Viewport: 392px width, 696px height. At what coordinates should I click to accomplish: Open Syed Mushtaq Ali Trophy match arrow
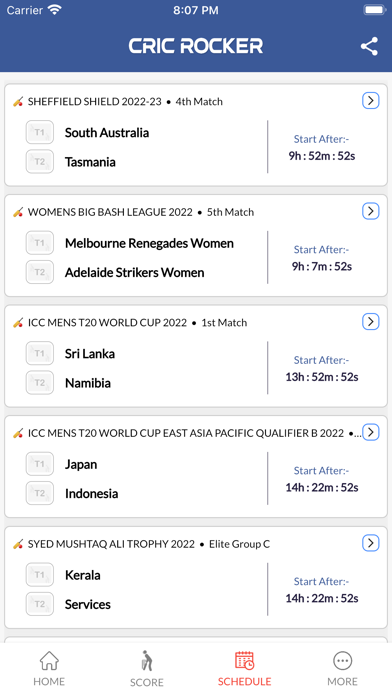click(x=371, y=543)
